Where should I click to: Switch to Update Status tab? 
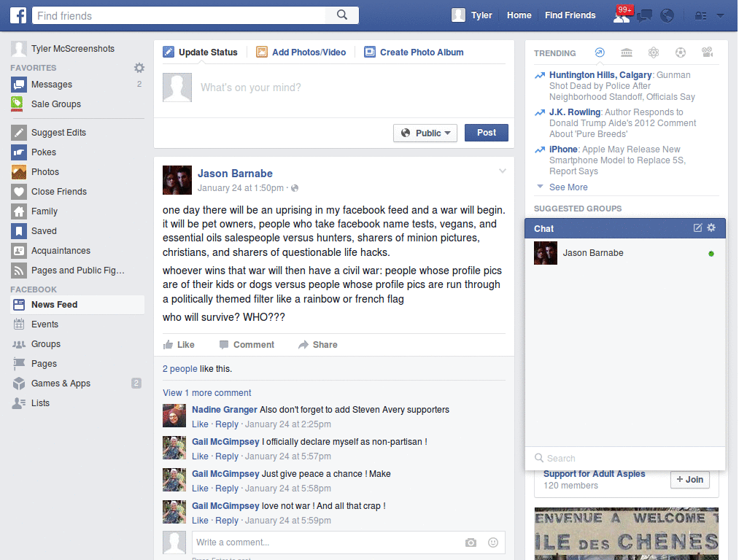click(x=200, y=52)
